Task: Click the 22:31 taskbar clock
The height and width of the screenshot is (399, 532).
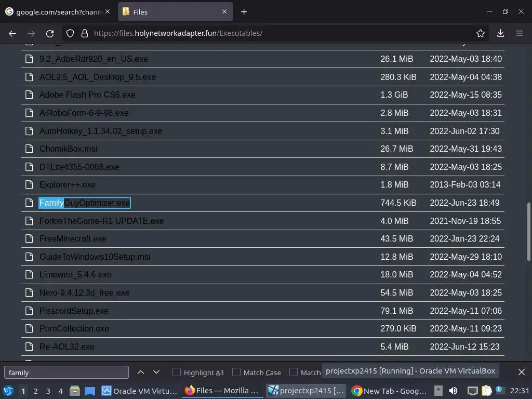Action: coord(520,391)
